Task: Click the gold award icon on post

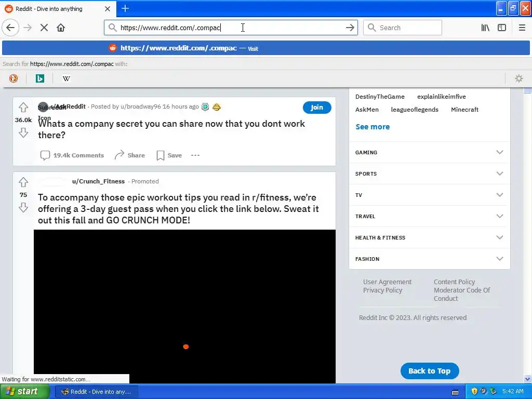Action: point(217,107)
